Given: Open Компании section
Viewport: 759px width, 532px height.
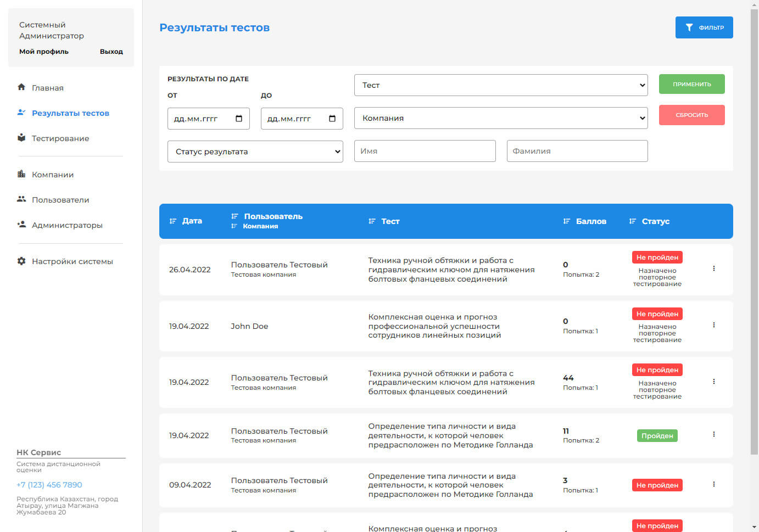Looking at the screenshot, I should (53, 175).
